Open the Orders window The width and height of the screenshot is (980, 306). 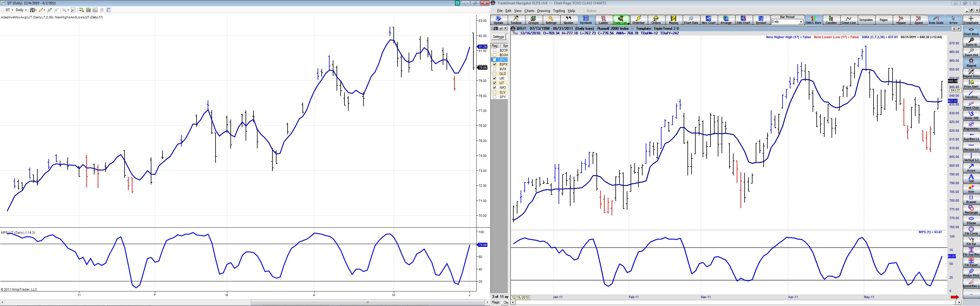coord(656,20)
